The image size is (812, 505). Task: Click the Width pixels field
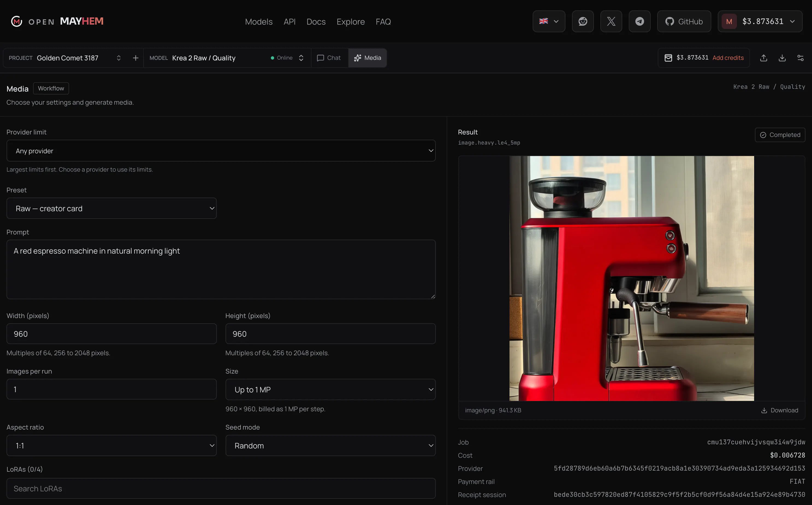111,334
